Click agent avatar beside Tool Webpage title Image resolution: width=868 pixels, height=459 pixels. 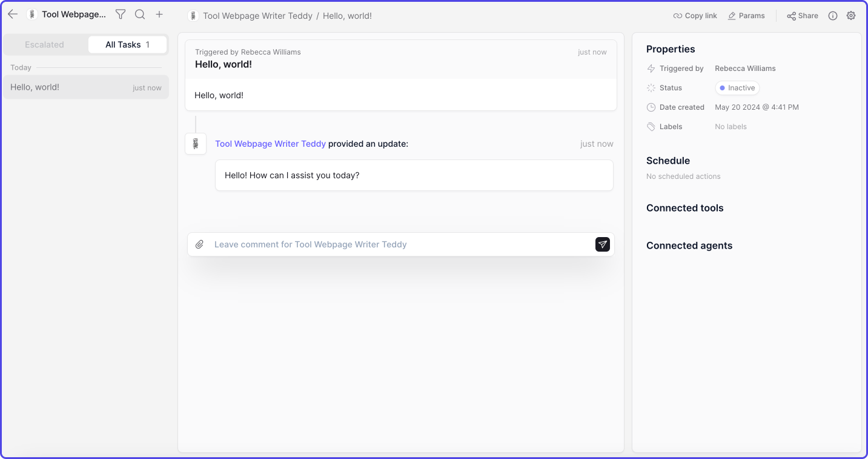click(32, 15)
